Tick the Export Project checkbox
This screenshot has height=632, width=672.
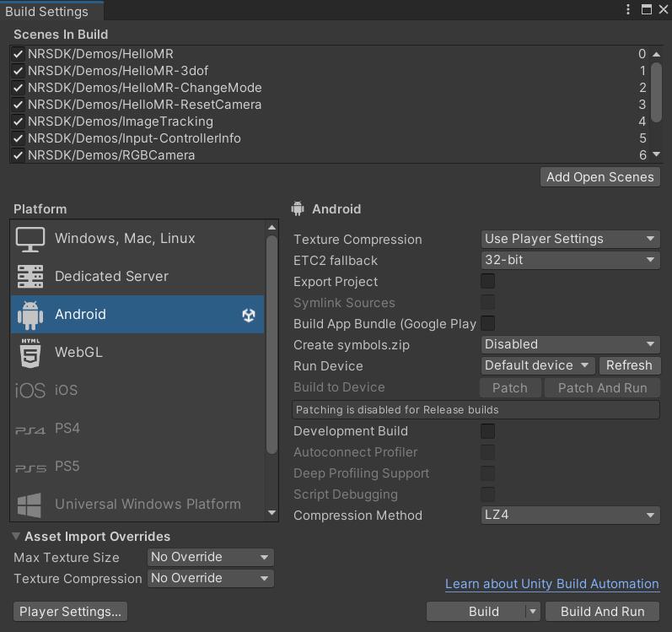point(487,282)
